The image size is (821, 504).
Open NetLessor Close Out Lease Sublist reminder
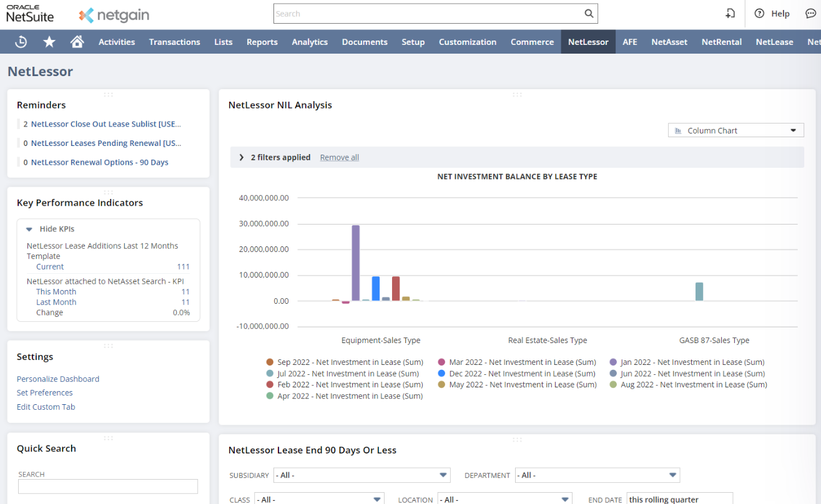pyautogui.click(x=106, y=124)
